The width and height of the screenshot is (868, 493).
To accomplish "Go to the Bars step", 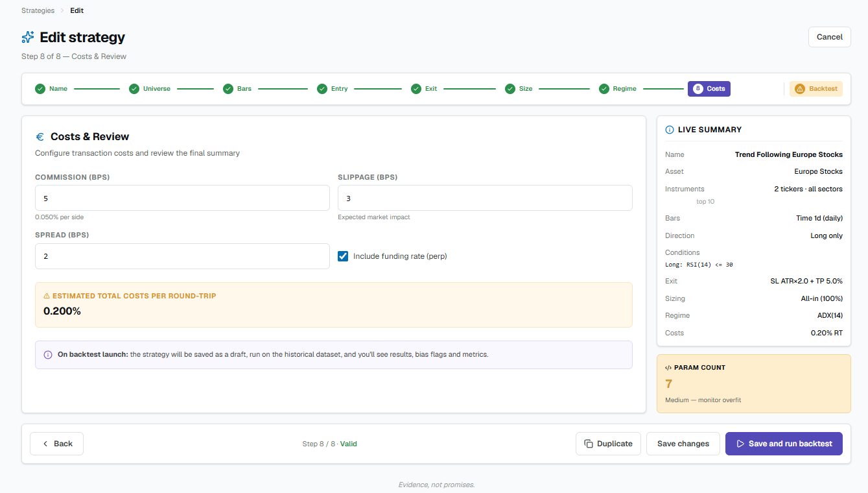I will click(237, 89).
